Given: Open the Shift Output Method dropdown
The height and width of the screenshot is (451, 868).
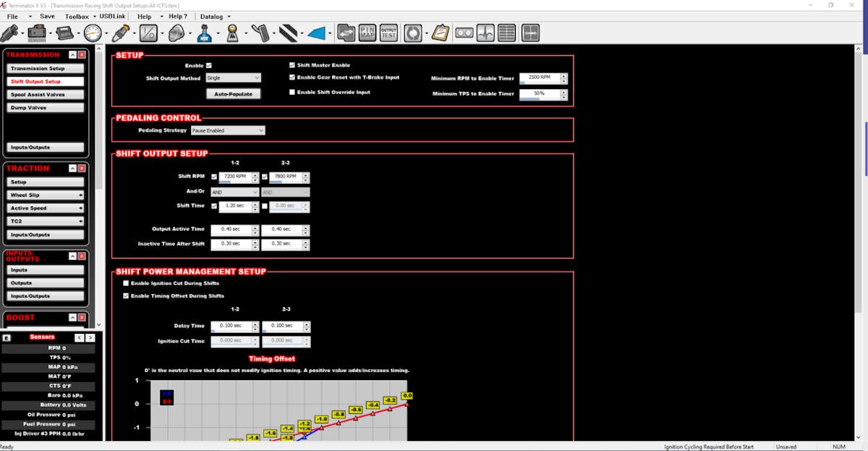Looking at the screenshot, I should 233,77.
